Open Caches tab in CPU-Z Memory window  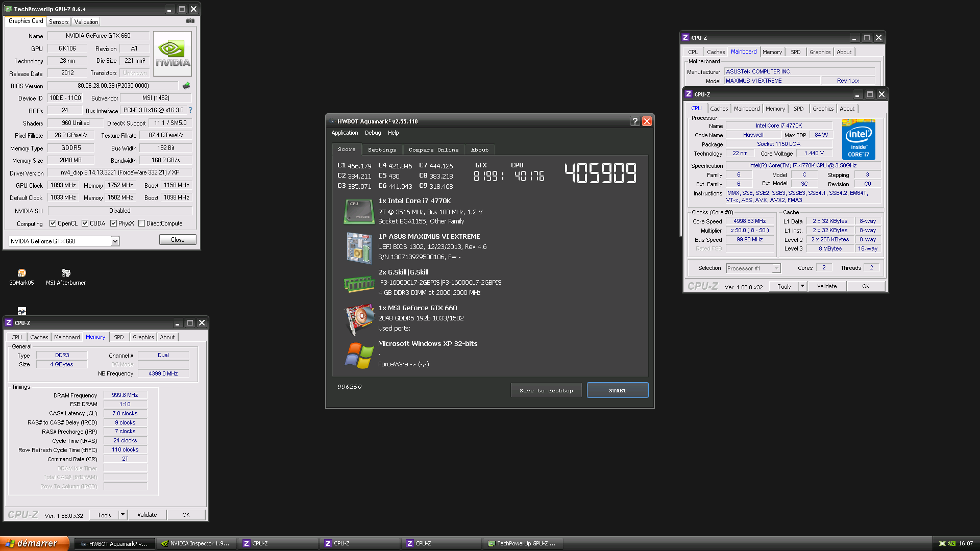pos(39,337)
